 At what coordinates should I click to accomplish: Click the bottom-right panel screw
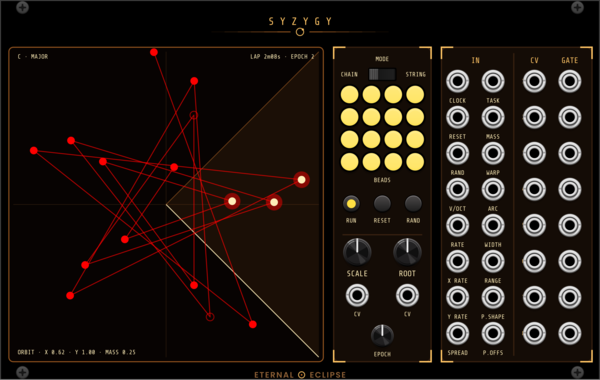coord(577,372)
